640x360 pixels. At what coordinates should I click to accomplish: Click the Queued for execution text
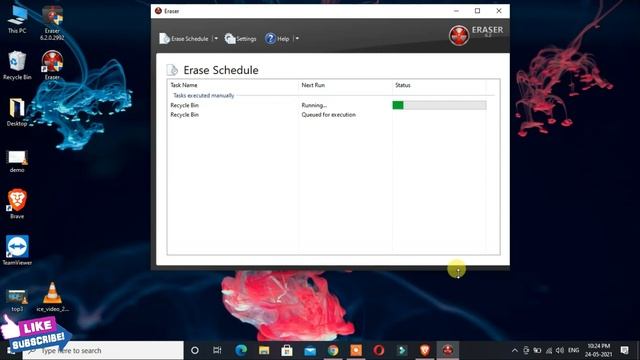pyautogui.click(x=329, y=115)
